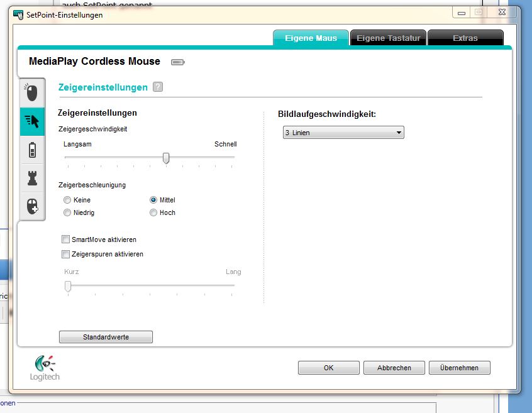
Task: Close the SetPoint-Einstellungen window
Action: pyautogui.click(x=502, y=12)
